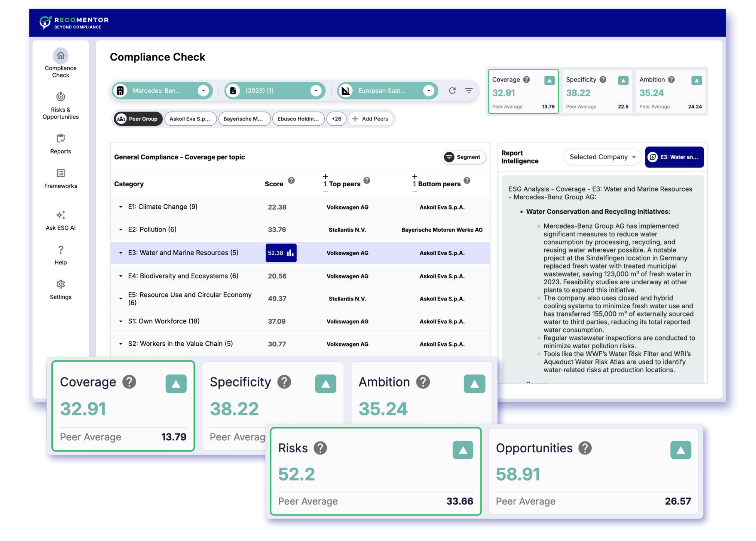
Task: Select the Peer Group tab
Action: click(138, 119)
